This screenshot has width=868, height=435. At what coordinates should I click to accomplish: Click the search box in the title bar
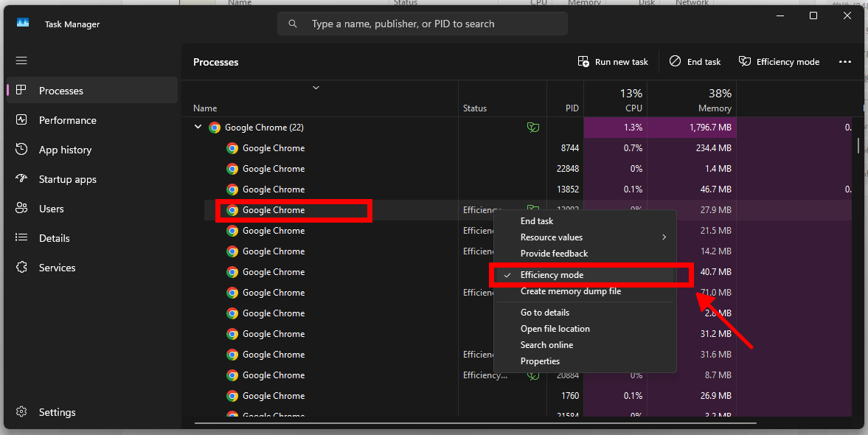pyautogui.click(x=423, y=24)
